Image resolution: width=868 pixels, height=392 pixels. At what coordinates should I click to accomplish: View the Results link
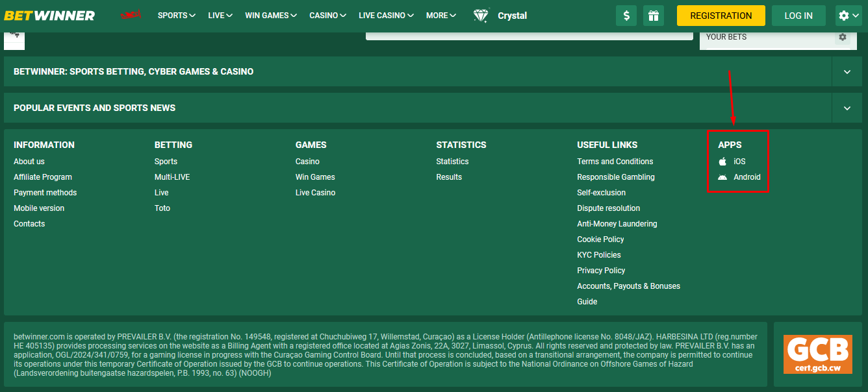pos(449,177)
